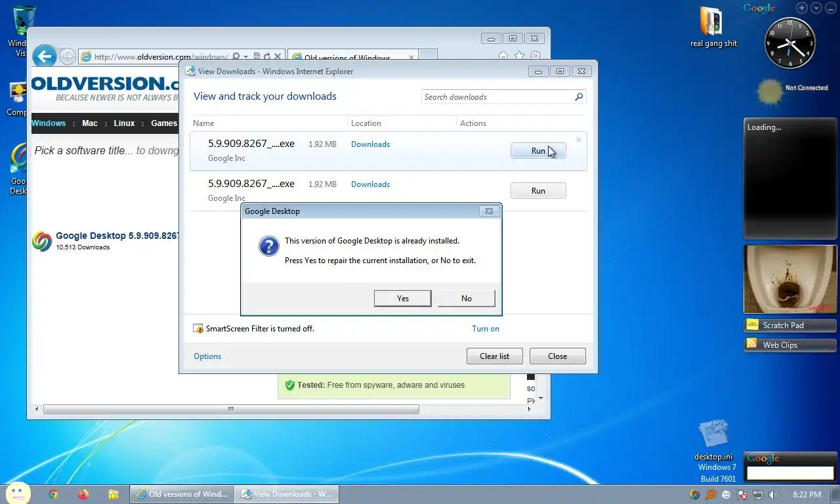The height and width of the screenshot is (504, 840).
Task: Open the Windows nav tab on Oldversion
Action: [49, 123]
